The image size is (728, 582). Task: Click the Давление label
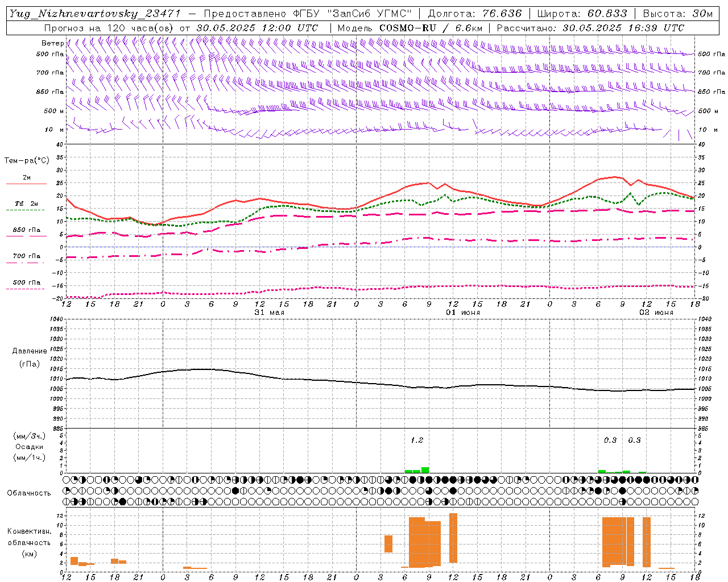tap(30, 351)
